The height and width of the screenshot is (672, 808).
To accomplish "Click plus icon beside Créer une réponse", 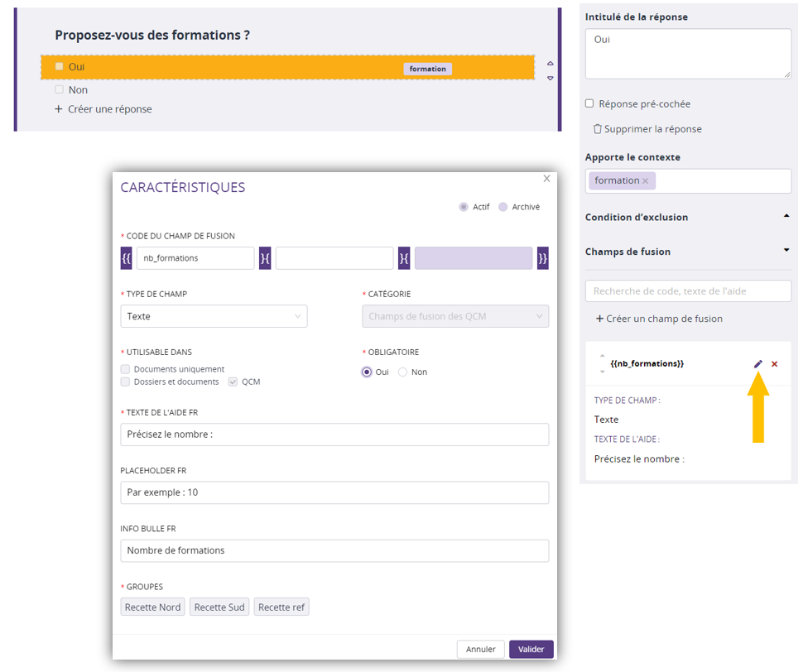I will [59, 109].
